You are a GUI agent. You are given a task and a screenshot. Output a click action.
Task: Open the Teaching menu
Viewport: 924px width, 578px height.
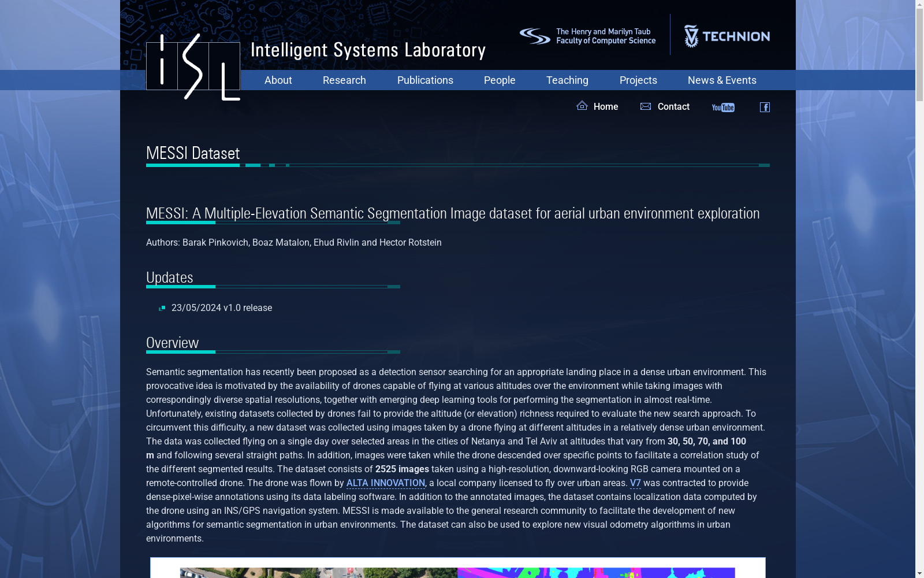[x=567, y=80]
